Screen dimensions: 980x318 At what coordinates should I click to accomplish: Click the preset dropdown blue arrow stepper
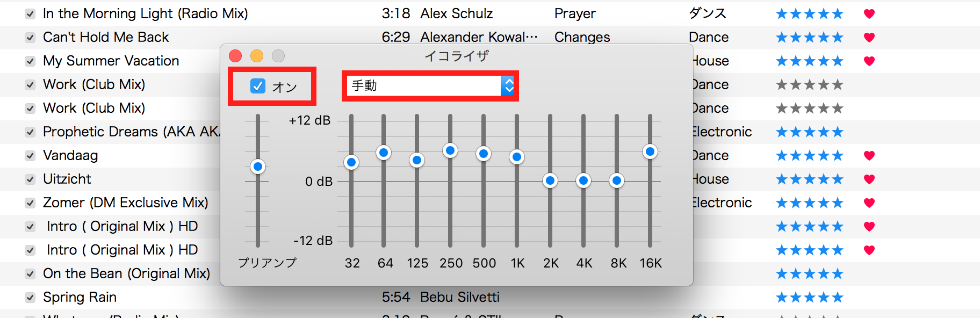(508, 86)
